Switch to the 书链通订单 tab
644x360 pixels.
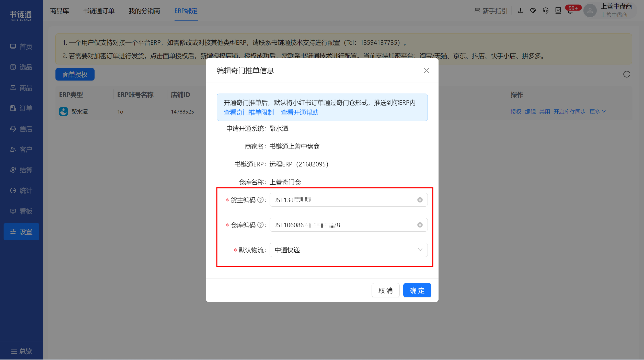pyautogui.click(x=99, y=11)
